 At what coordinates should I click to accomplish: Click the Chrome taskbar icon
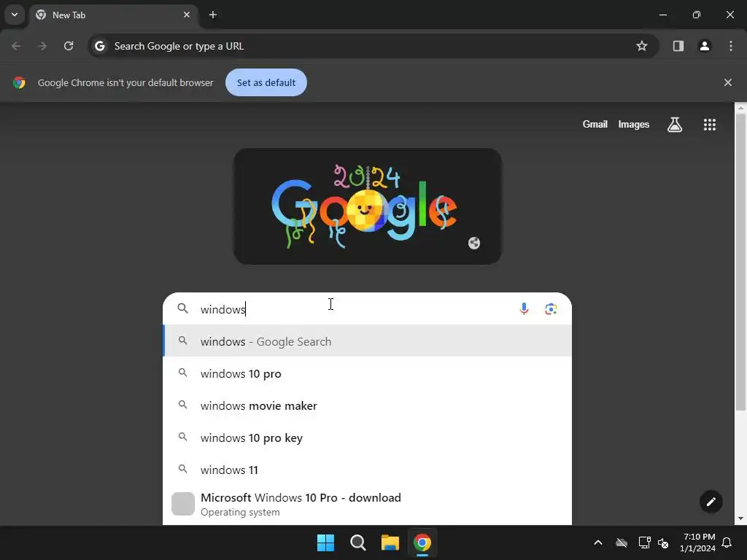pos(422,542)
